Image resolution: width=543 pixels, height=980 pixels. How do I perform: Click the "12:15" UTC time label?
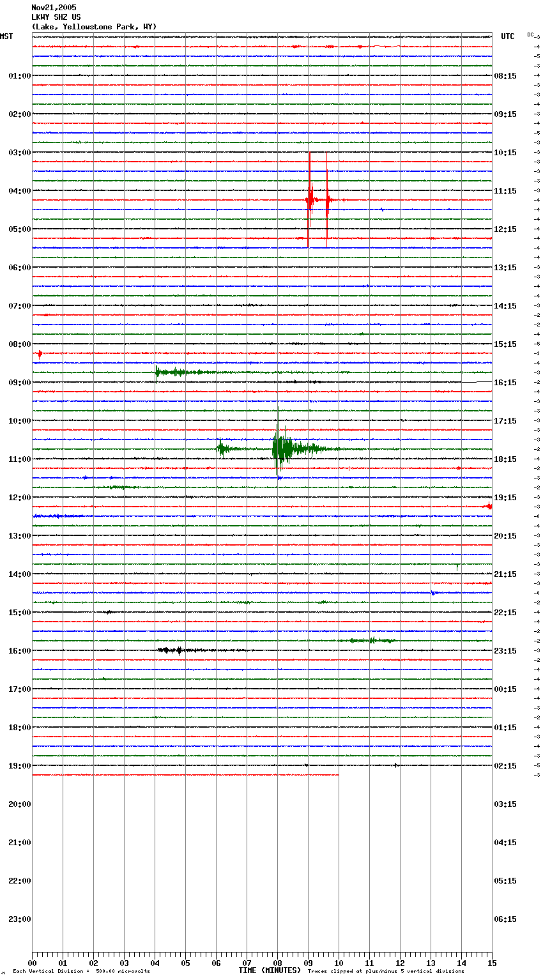pyautogui.click(x=505, y=229)
